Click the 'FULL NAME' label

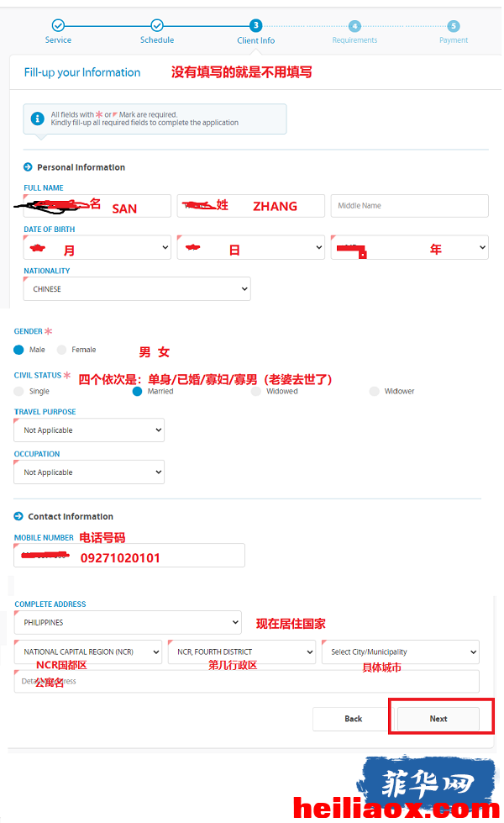(x=44, y=188)
